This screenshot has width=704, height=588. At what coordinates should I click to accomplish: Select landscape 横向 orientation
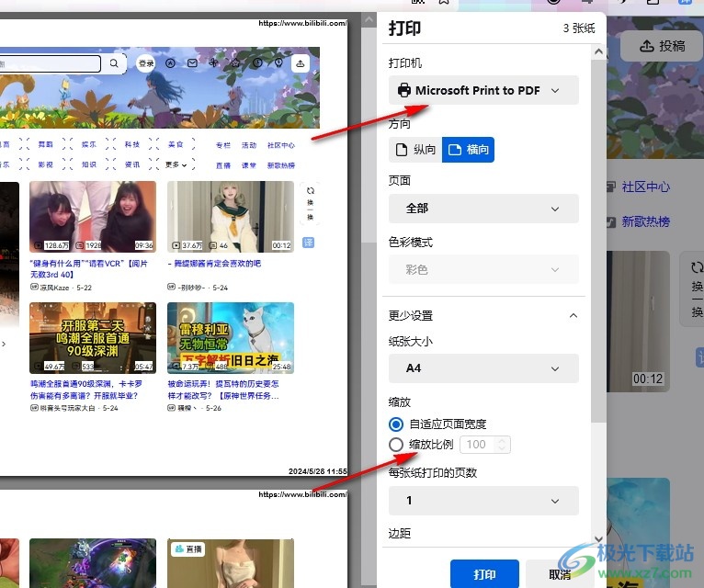click(x=469, y=150)
